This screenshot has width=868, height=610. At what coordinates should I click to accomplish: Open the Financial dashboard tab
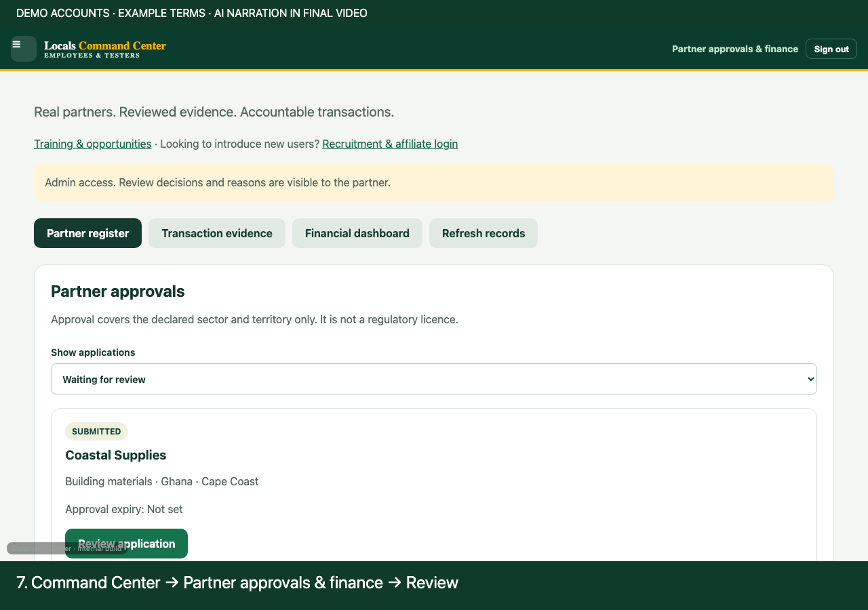click(357, 233)
